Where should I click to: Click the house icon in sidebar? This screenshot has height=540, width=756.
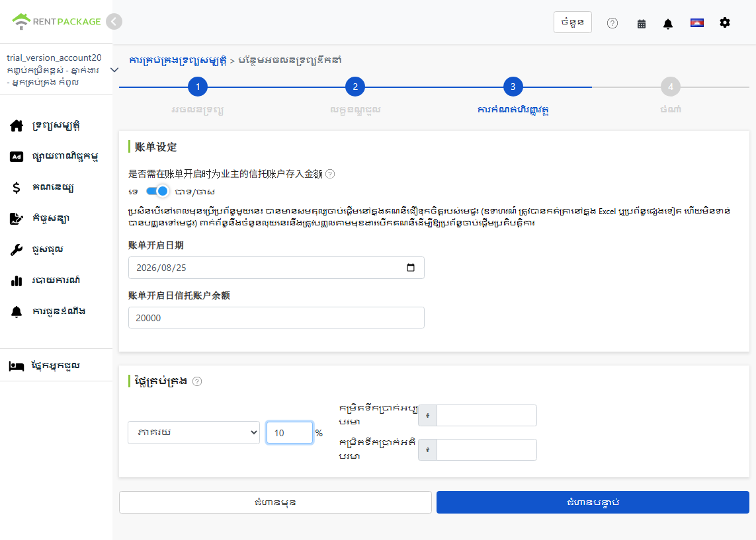[17, 126]
